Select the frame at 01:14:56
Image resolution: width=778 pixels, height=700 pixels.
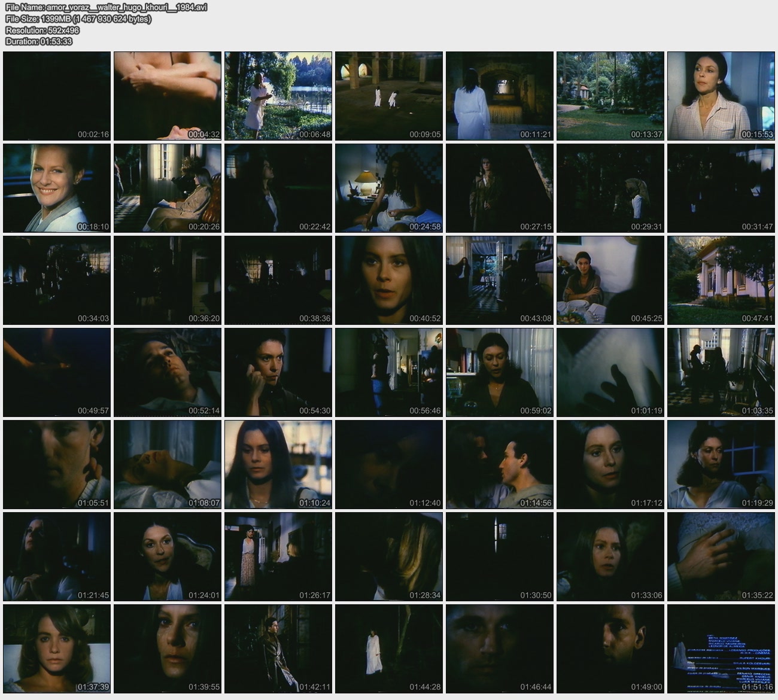499,464
